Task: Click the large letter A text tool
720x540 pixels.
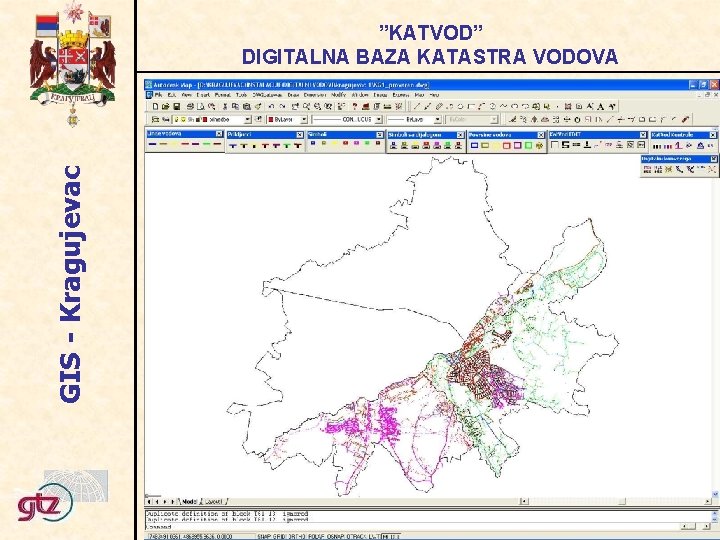Action: pyautogui.click(x=600, y=107)
